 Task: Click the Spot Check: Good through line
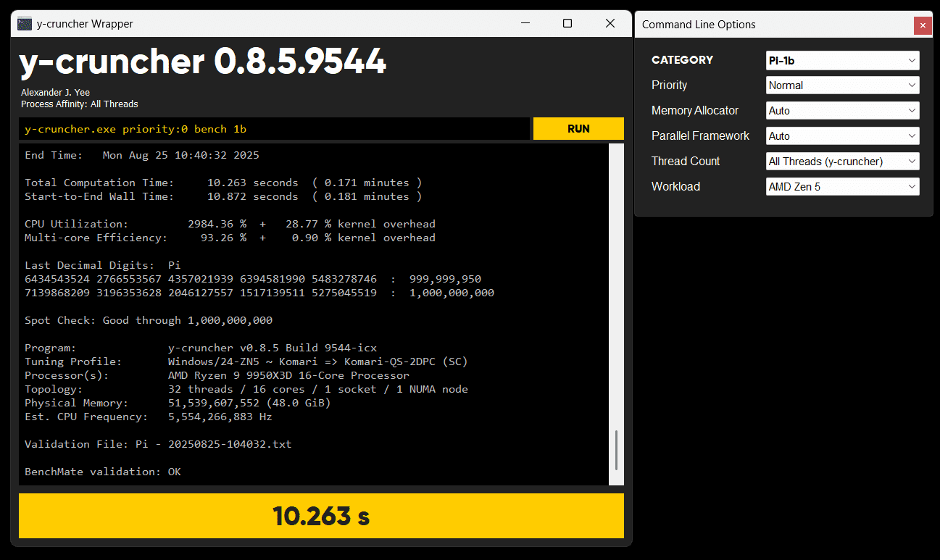pos(149,320)
